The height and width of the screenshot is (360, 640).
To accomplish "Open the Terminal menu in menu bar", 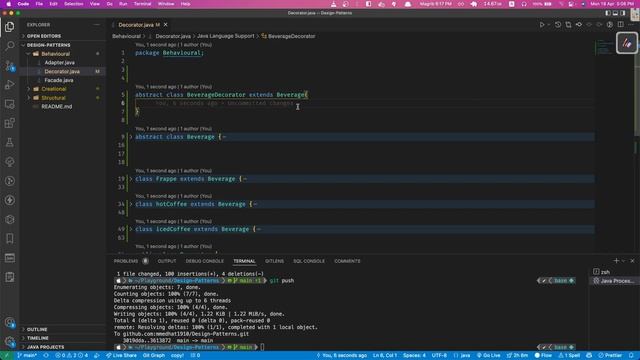I will click(x=142, y=4).
